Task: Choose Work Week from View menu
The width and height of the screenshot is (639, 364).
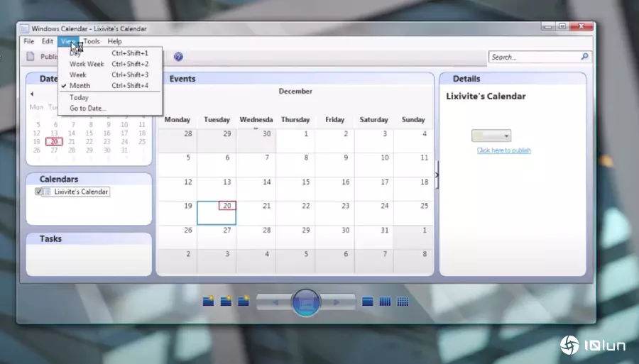Action: [110, 64]
